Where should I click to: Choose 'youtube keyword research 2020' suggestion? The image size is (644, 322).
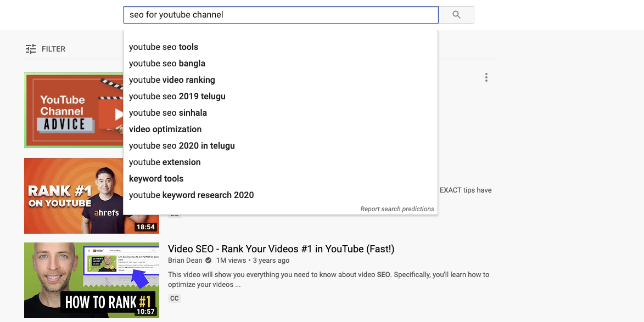click(191, 195)
